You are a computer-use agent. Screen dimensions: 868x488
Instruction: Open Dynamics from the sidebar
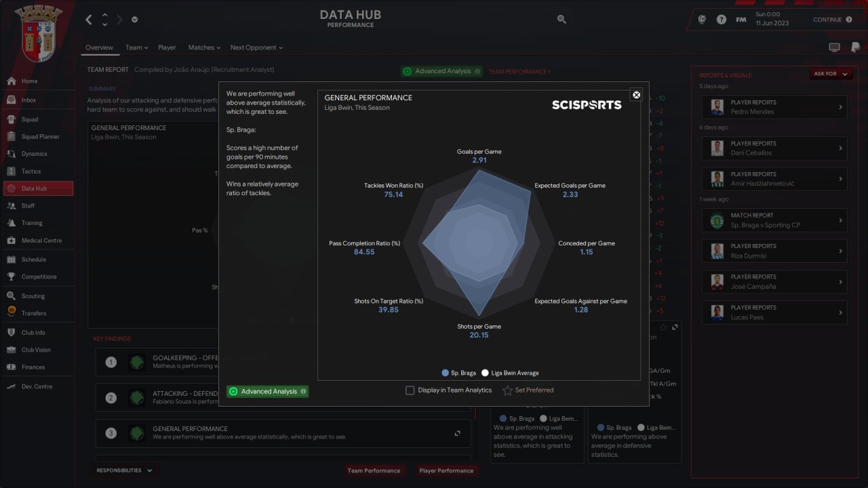37,154
